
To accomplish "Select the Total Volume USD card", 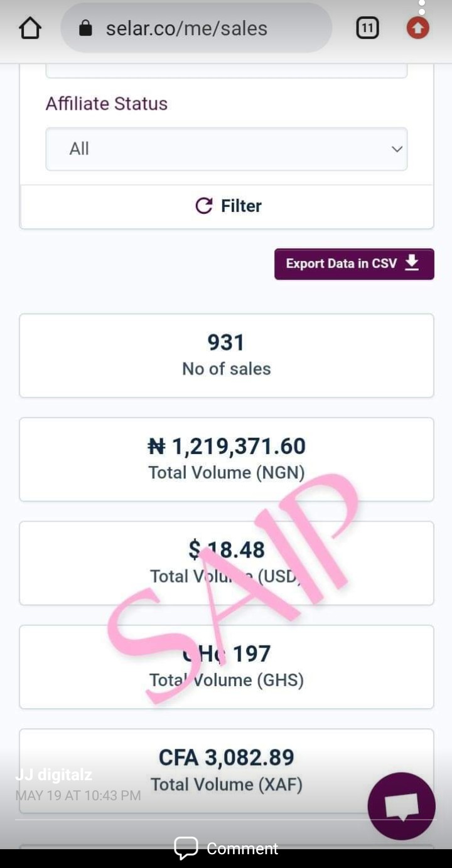I will point(226,563).
